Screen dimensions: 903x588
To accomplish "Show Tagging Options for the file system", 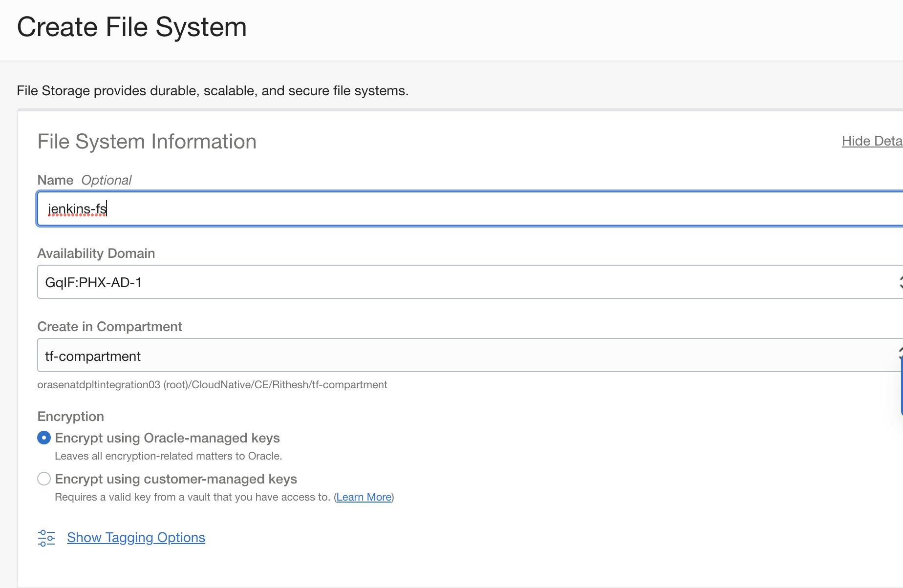I will pos(136,537).
